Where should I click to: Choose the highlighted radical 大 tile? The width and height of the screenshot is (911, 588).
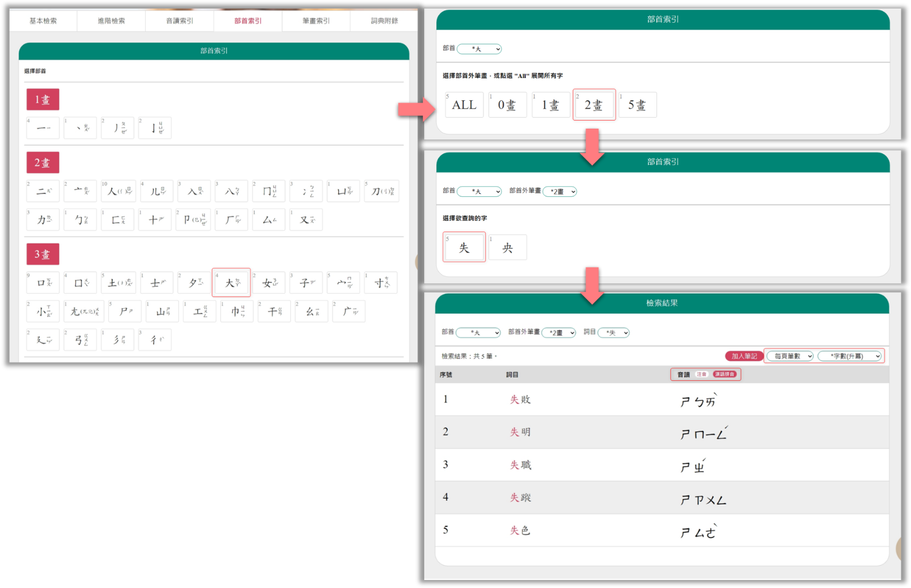pos(231,283)
